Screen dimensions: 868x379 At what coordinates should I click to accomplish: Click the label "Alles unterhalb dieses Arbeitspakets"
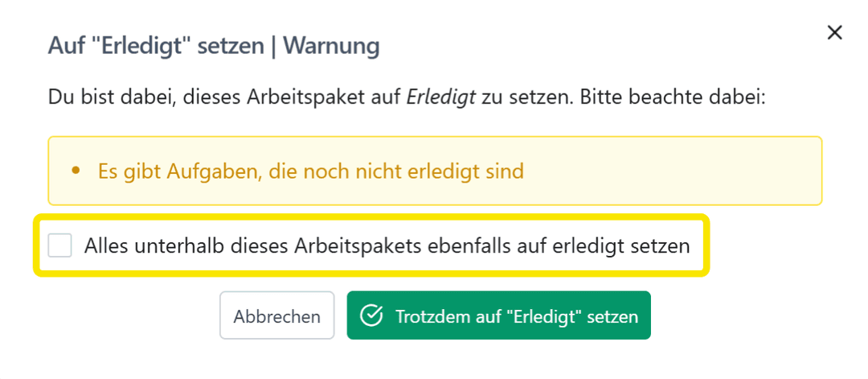click(x=217, y=246)
